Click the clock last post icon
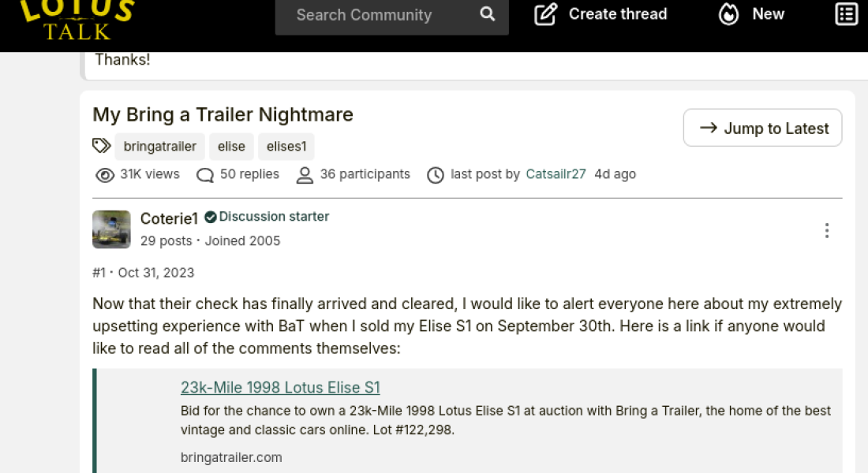868x473 pixels. pyautogui.click(x=435, y=175)
